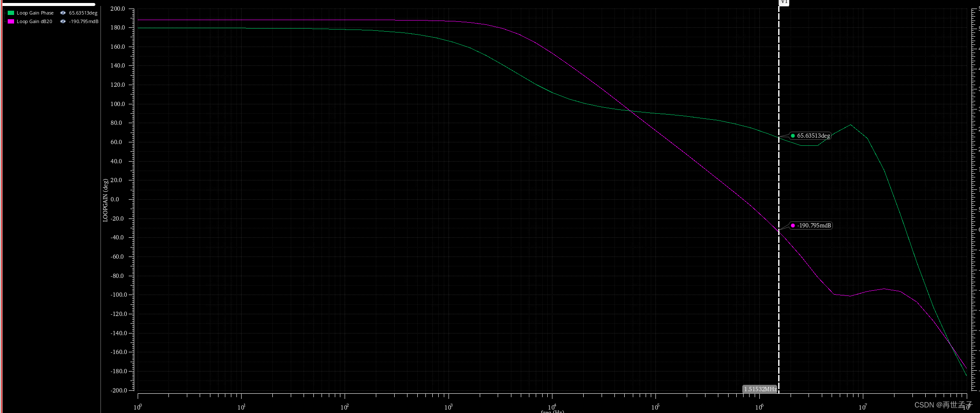This screenshot has width=980, height=413.
Task: Select the Loop Gain dB20 legend name
Action: [x=34, y=21]
